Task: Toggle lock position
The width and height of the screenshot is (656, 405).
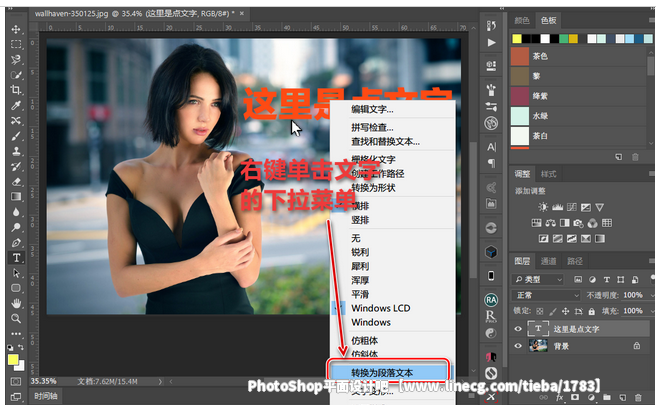Action: [566, 311]
